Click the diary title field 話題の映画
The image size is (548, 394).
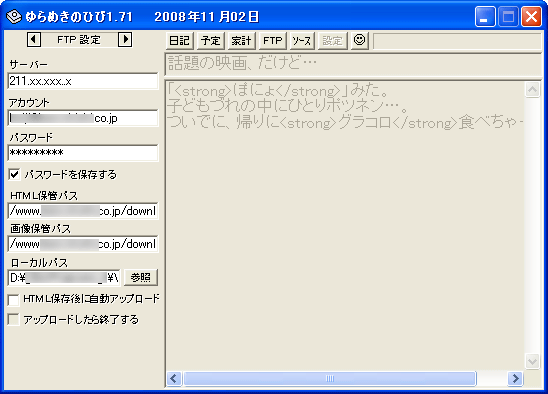pos(353,64)
